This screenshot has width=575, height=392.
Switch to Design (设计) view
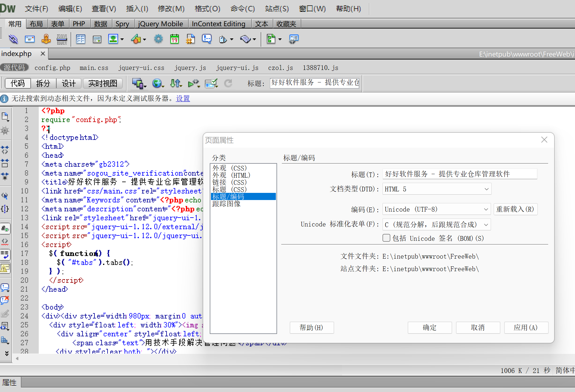[x=69, y=83]
